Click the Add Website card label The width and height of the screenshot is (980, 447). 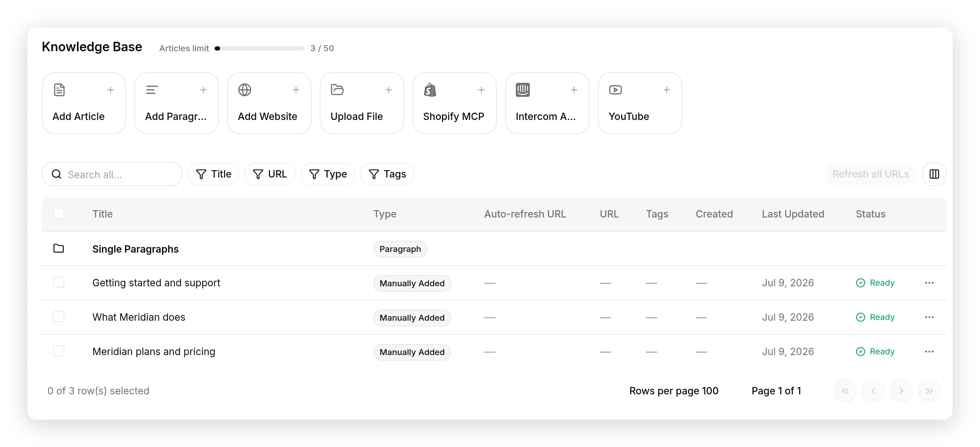tap(268, 116)
